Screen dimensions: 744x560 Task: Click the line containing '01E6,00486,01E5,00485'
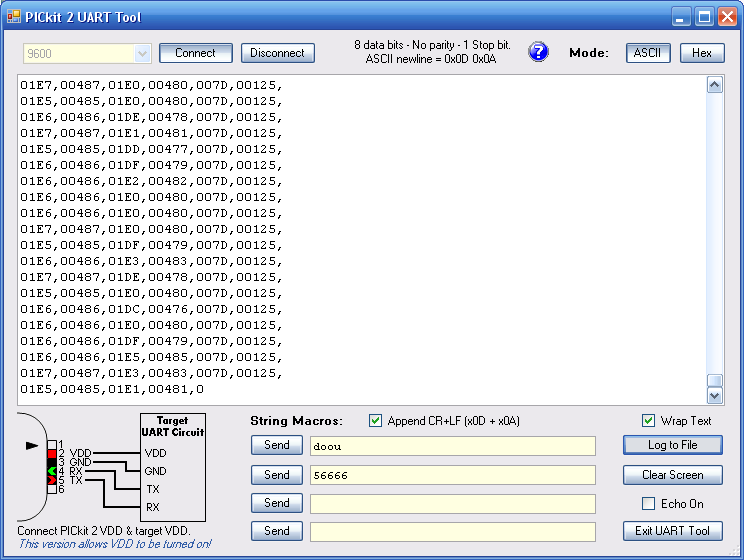[x=151, y=357]
